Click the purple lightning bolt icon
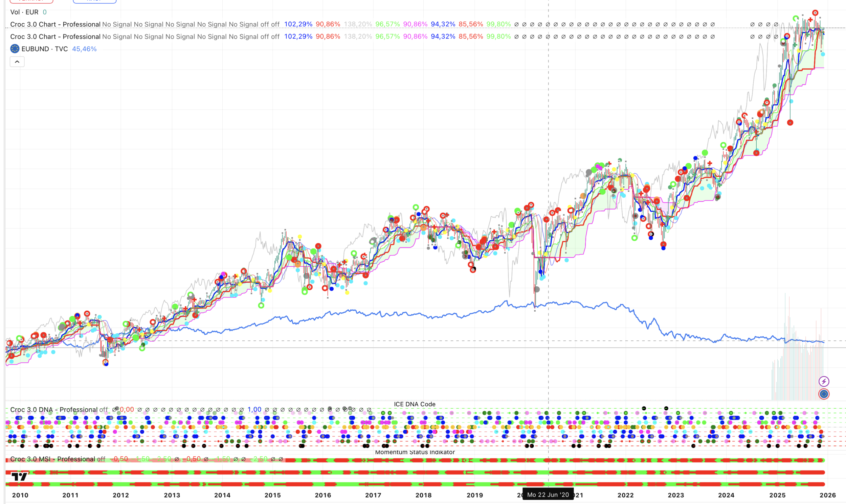 coord(824,381)
